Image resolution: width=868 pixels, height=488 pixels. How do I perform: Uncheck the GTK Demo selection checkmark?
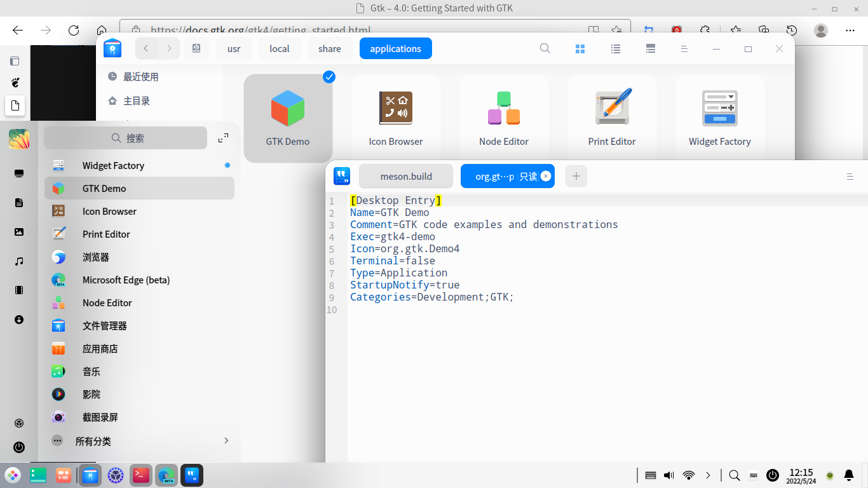(329, 77)
